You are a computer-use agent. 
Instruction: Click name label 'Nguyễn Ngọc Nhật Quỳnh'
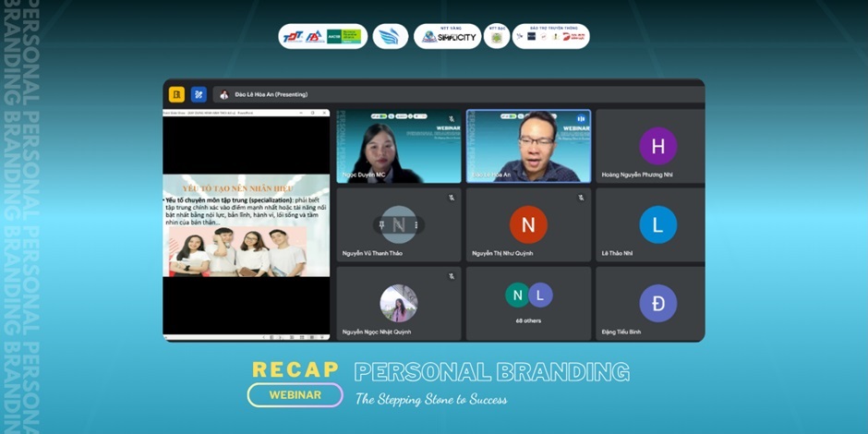[377, 332]
